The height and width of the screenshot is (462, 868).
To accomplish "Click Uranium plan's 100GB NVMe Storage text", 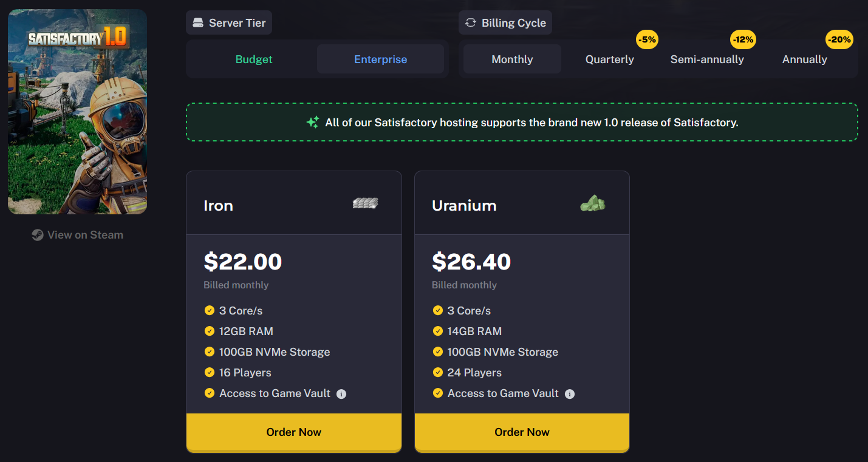I will (x=503, y=352).
